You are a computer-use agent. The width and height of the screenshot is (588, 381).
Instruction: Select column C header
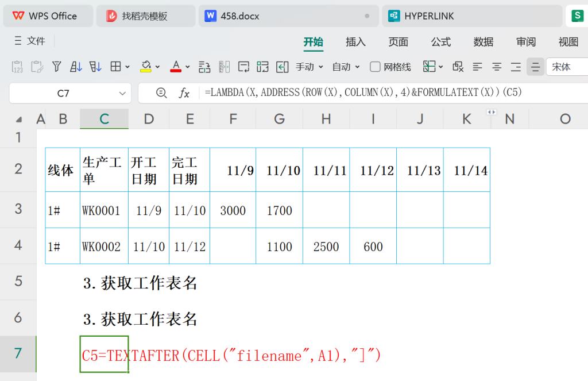point(105,119)
